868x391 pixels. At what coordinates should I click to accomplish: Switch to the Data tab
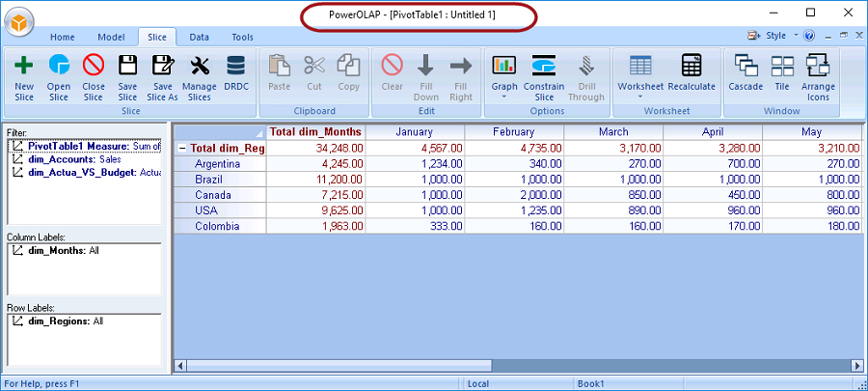pyautogui.click(x=200, y=37)
